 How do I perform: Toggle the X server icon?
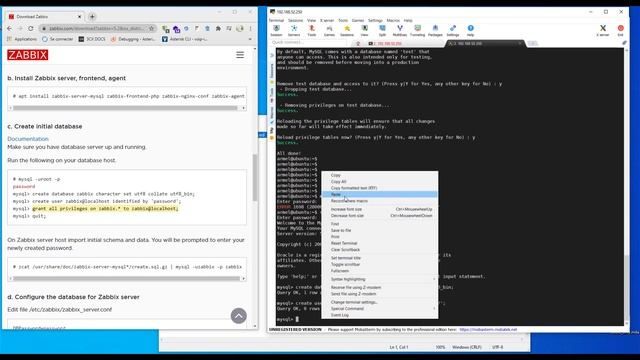click(x=603, y=30)
